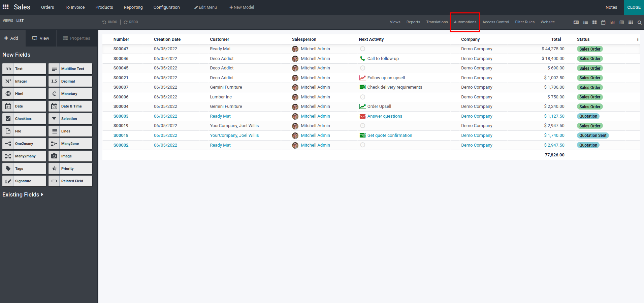Click the Edit Menu button
Viewport: 644px width, 303px height.
coord(205,7)
